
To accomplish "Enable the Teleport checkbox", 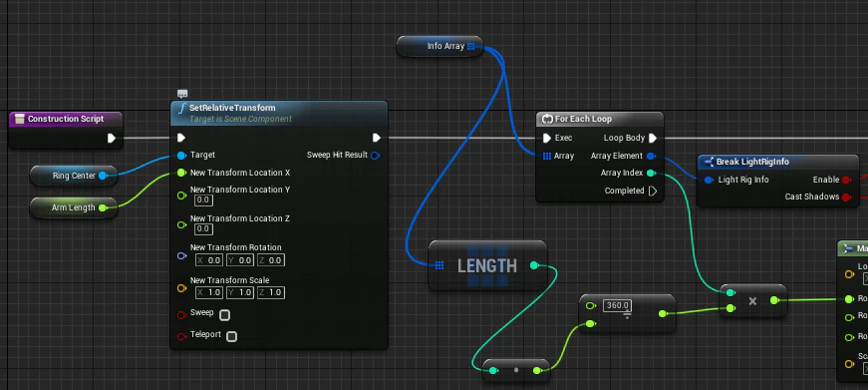I will 232,336.
